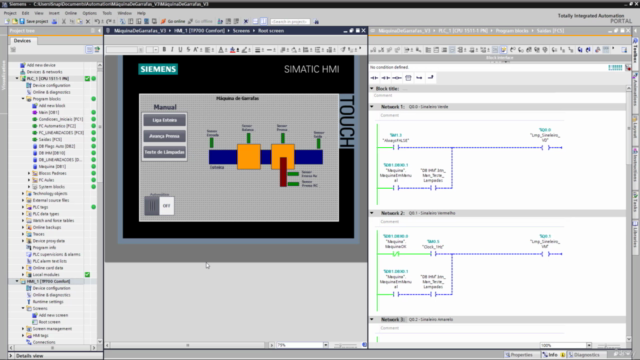
Task: Insert normally closed contact instruction
Action: click(x=385, y=78)
